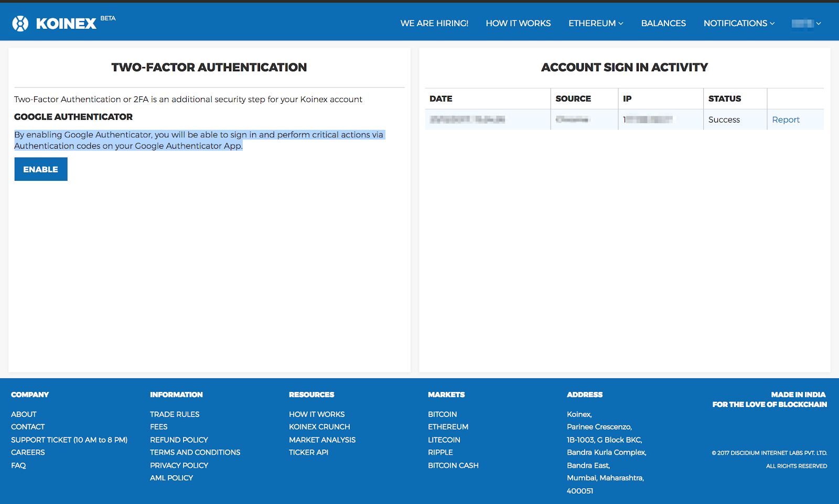
Task: Click the 'Mumbai, Maharashtra,' address line
Action: [x=606, y=478]
